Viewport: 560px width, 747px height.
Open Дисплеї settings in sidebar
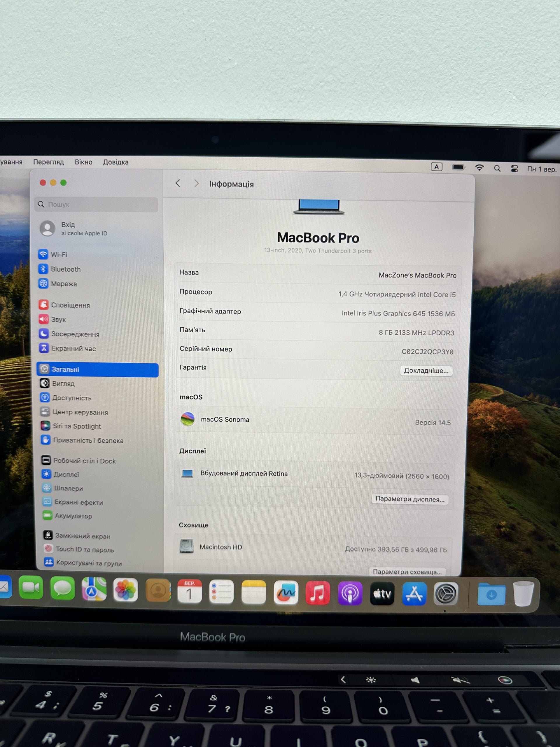(x=60, y=474)
